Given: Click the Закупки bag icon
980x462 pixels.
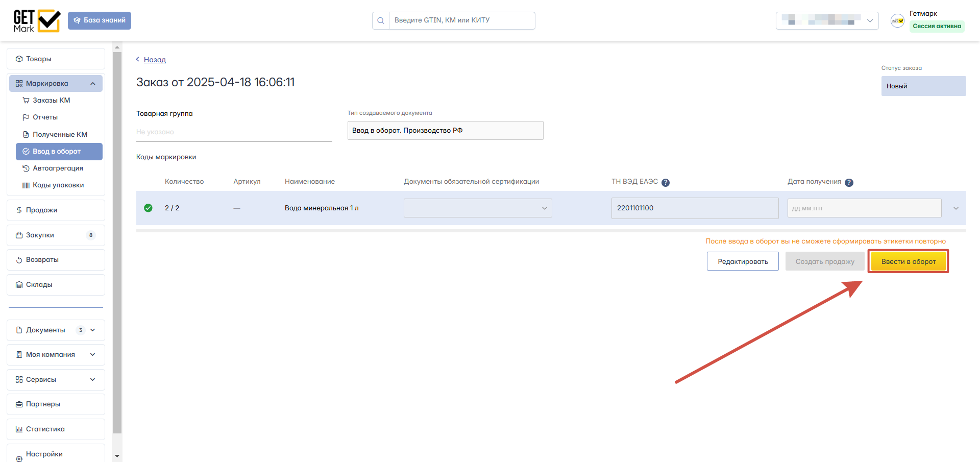Looking at the screenshot, I should (19, 235).
